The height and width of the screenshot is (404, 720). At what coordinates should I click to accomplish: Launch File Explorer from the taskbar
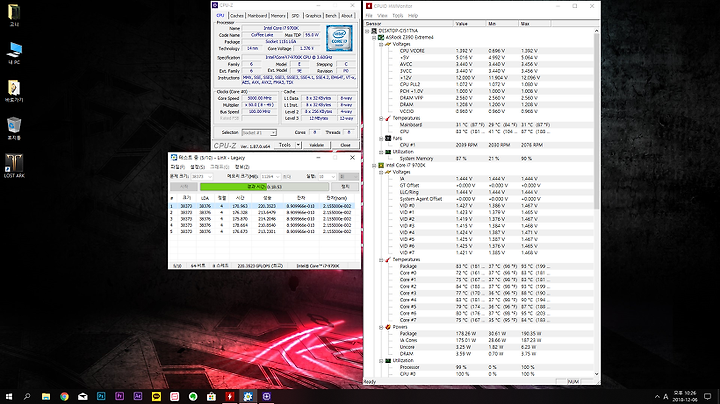[x=46, y=396]
